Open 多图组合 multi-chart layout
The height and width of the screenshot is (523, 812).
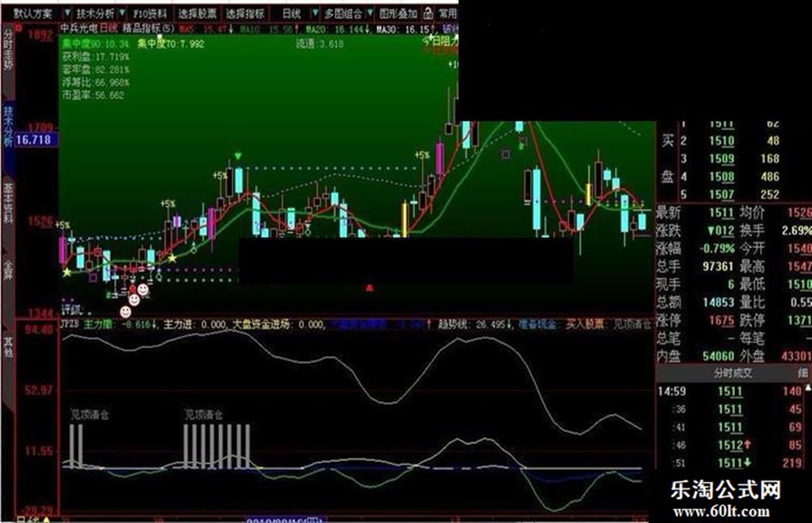344,14
